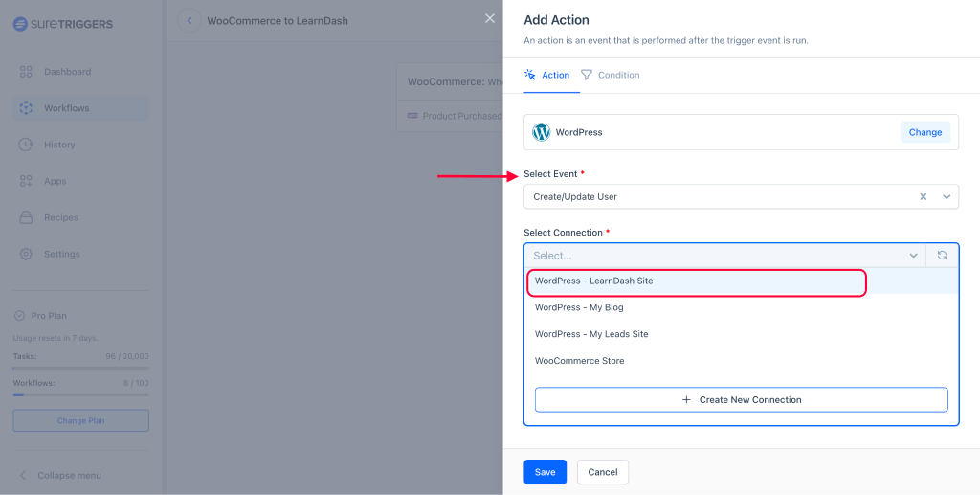Switch to the Action tab

pos(546,75)
